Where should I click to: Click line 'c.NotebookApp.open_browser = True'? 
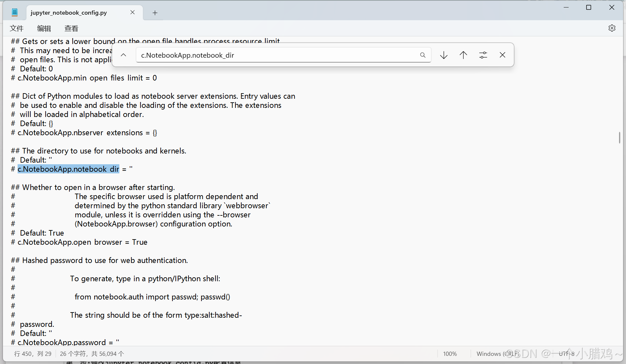(x=79, y=242)
